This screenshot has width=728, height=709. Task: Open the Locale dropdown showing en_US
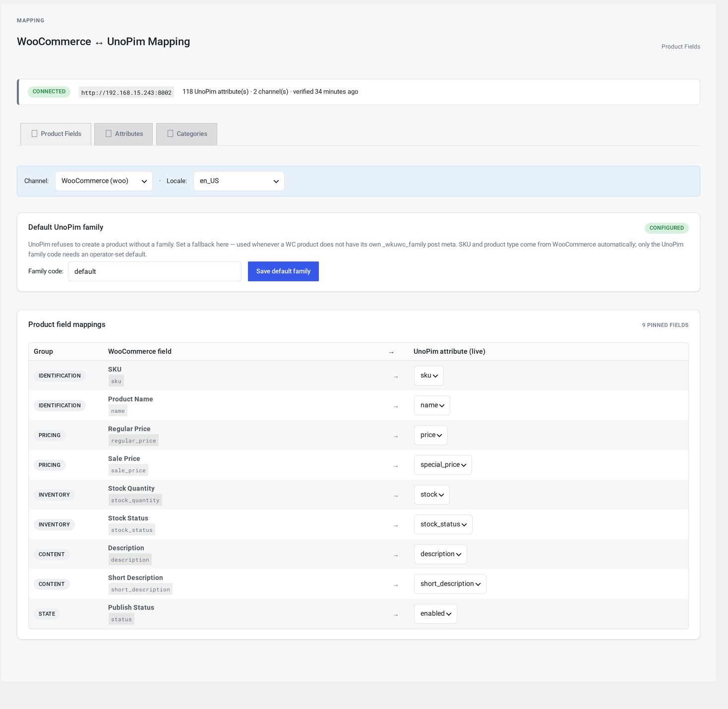[239, 181]
